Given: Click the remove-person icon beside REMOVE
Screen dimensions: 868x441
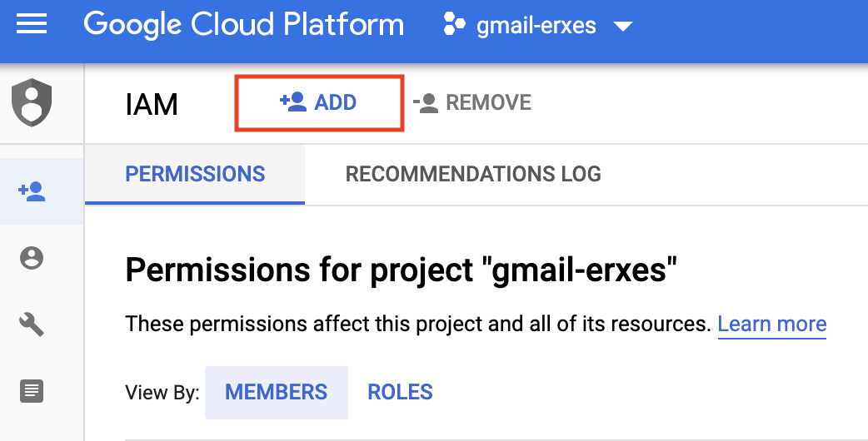Looking at the screenshot, I should [x=426, y=103].
